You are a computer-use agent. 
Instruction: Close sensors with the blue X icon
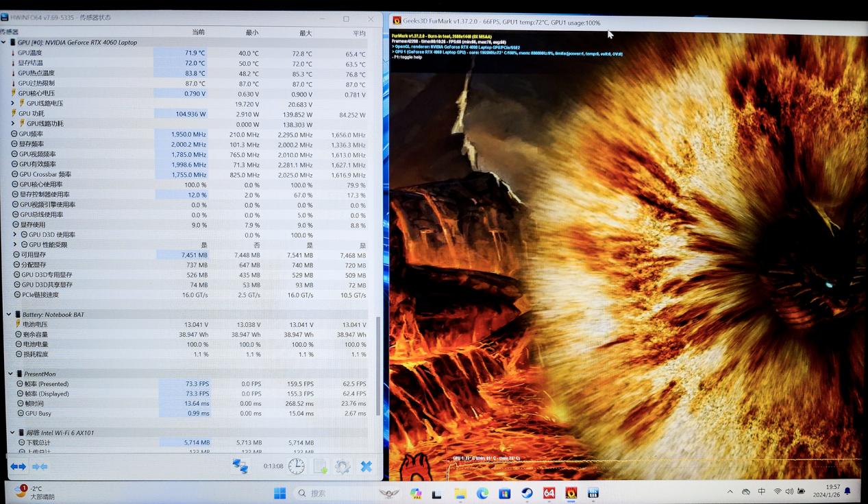coord(367,467)
